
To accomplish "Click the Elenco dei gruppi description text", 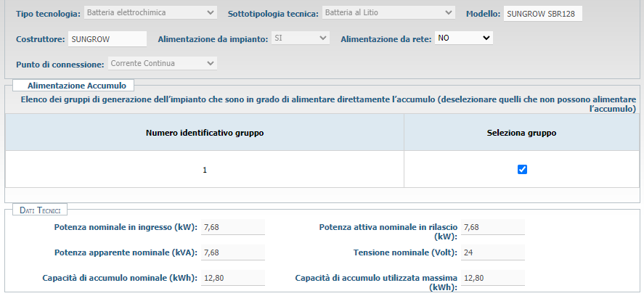I will [328, 99].
